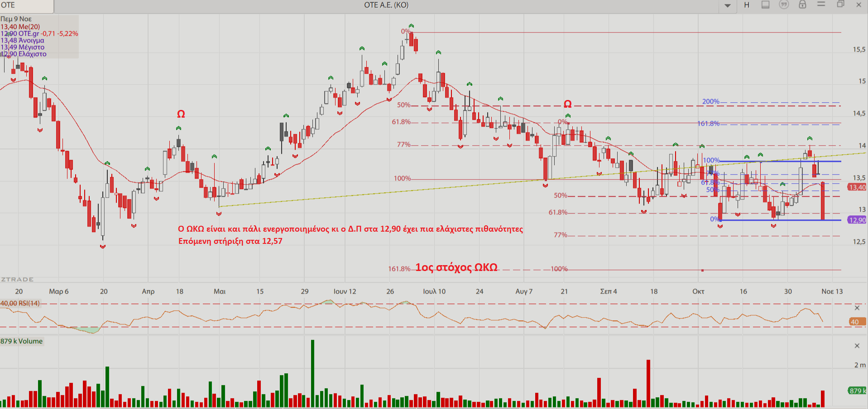
Task: Click the red 77% label near 14 level
Action: [404, 144]
